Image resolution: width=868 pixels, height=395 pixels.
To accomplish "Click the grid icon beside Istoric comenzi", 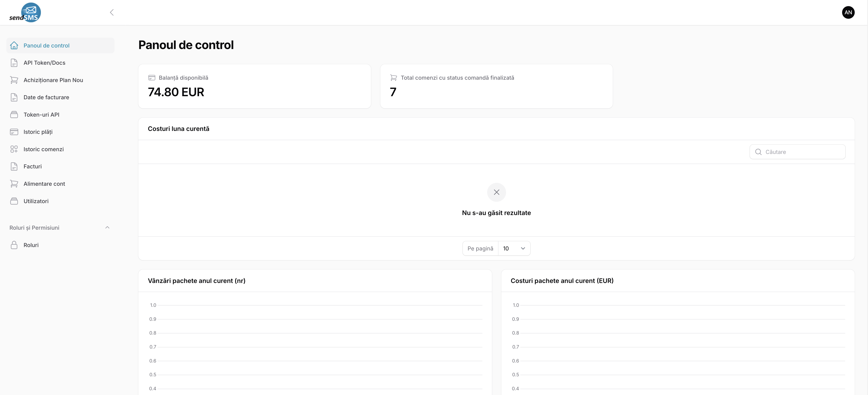I will pyautogui.click(x=14, y=149).
